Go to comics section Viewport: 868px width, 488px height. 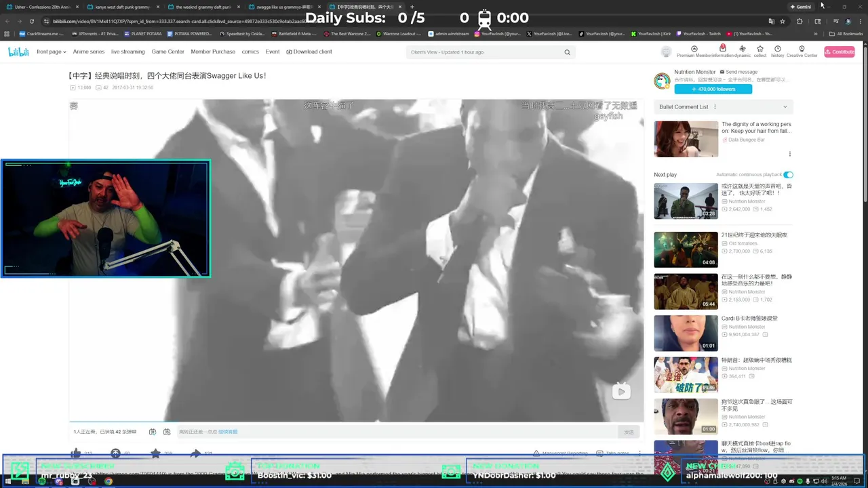[x=250, y=52]
